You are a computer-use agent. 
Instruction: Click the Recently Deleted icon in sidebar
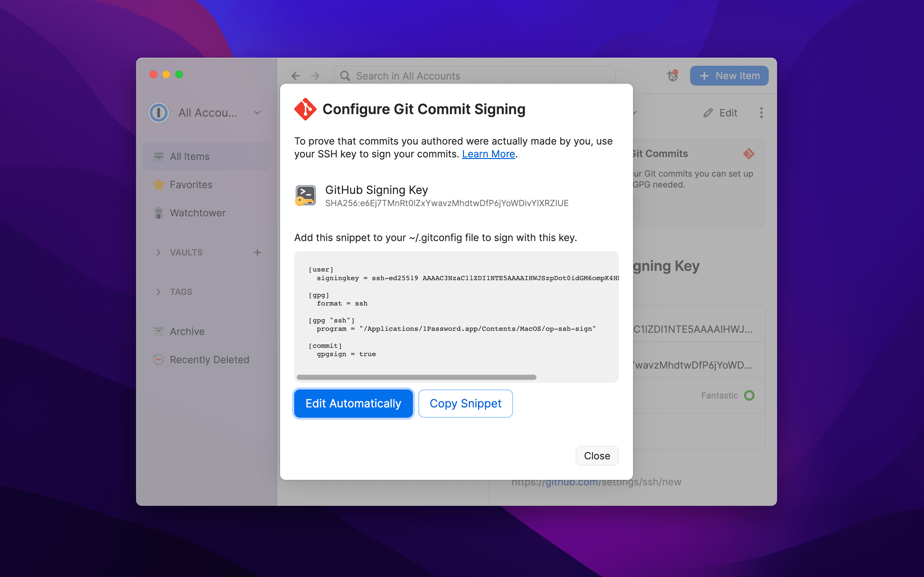158,359
